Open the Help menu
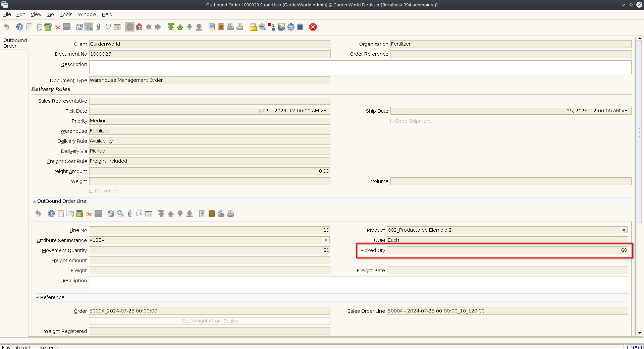 click(107, 14)
